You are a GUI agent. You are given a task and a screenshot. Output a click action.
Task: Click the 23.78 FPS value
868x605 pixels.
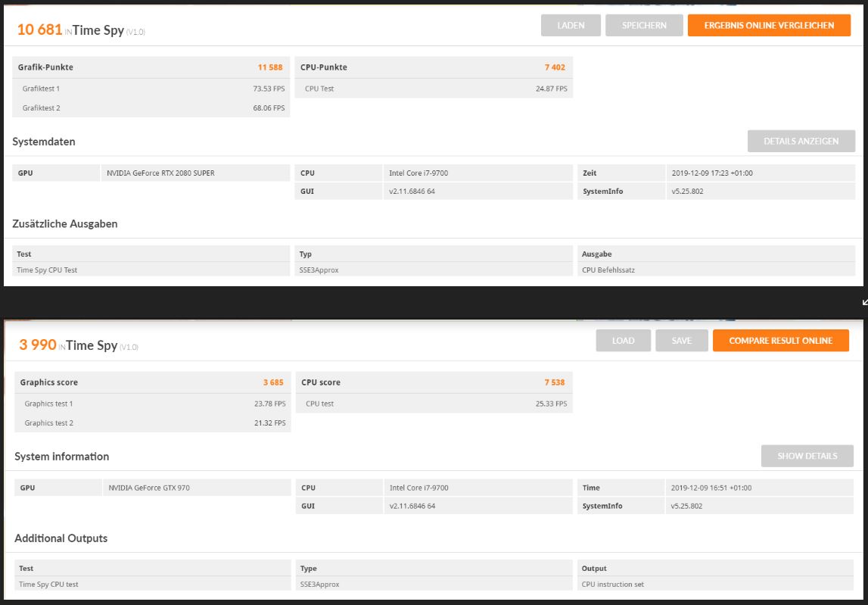[270, 404]
